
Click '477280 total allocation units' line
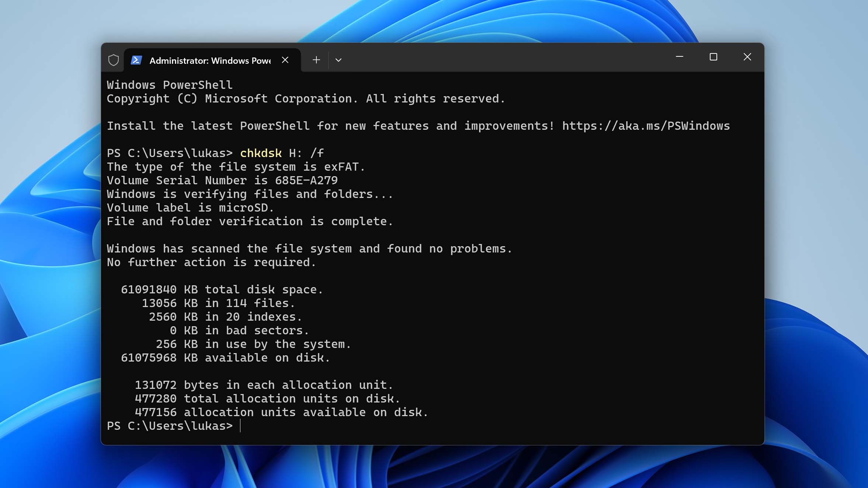click(267, 399)
